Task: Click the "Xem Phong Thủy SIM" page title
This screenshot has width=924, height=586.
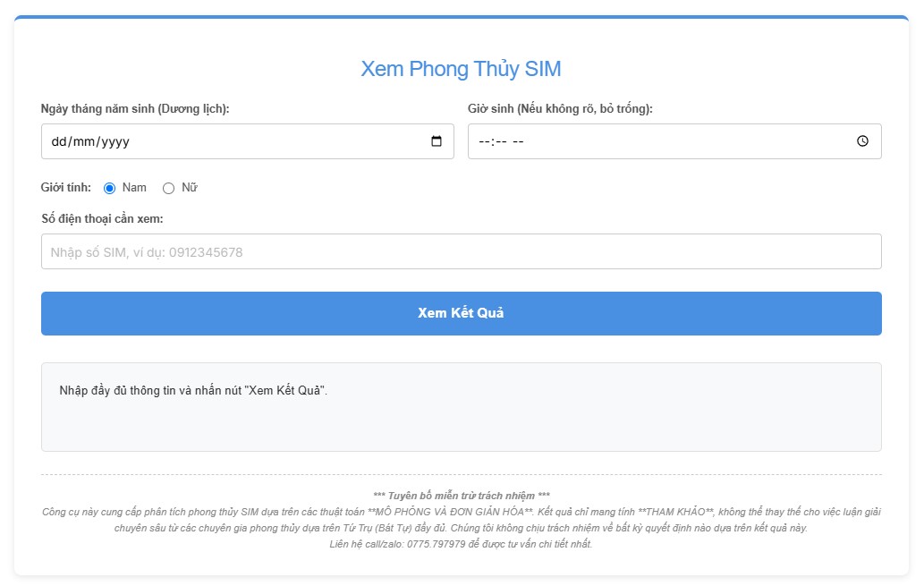Action: (x=461, y=69)
